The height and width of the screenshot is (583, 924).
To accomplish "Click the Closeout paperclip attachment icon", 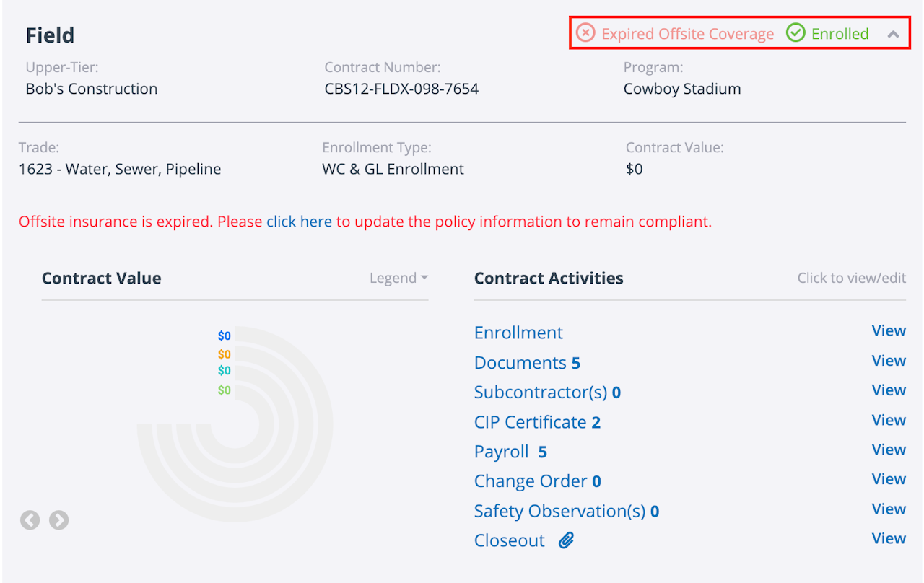I will 567,540.
